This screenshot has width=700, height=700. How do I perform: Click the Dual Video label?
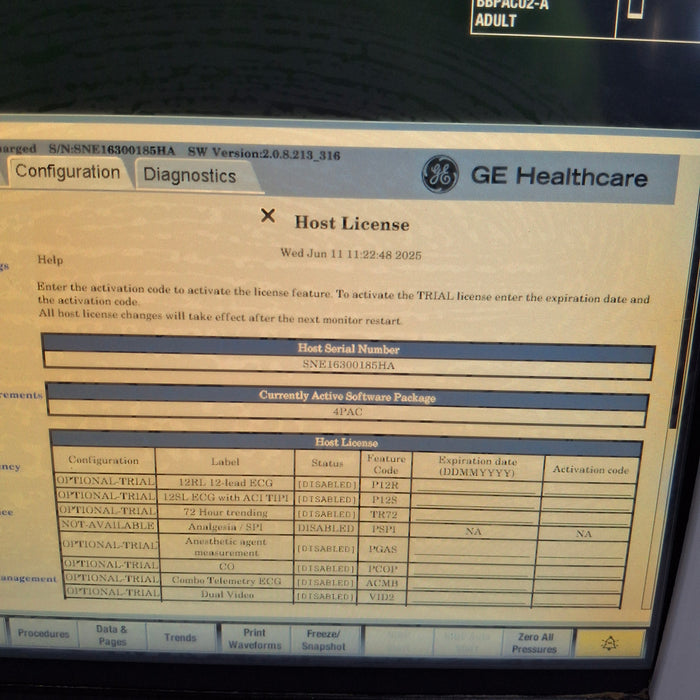227,594
